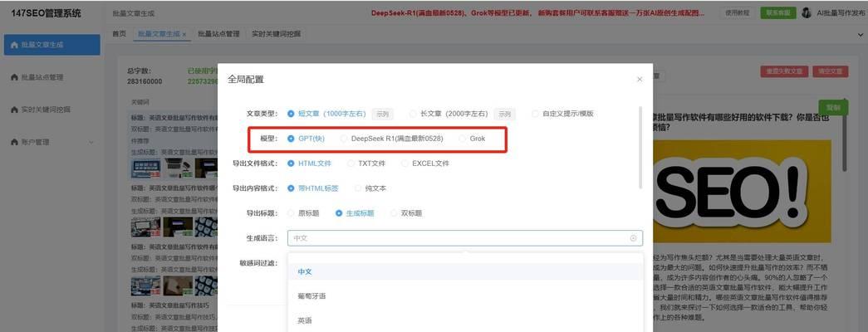Screen dimensions: 868x332
Task: Close the 全局配置 dialog
Action: [640, 80]
